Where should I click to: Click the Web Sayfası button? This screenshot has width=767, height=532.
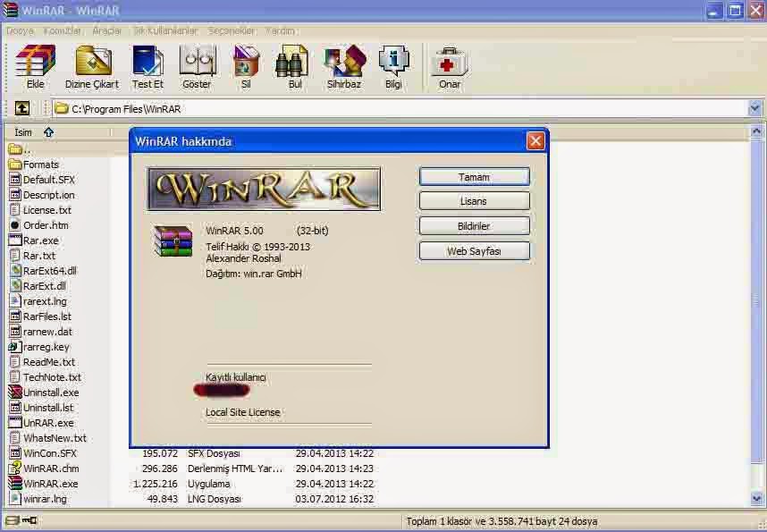474,251
